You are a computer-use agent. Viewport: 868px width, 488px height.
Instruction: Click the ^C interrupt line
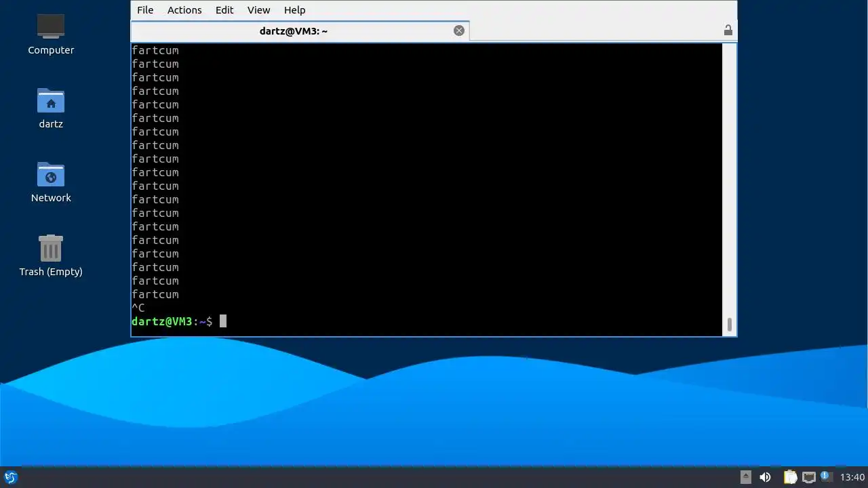coord(138,308)
